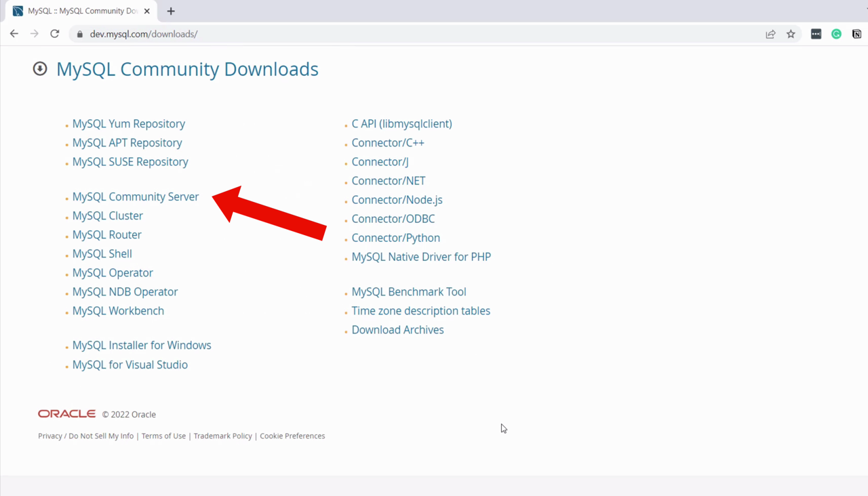This screenshot has height=496, width=868.
Task: Open MySQL Workbench download link
Action: 118,310
